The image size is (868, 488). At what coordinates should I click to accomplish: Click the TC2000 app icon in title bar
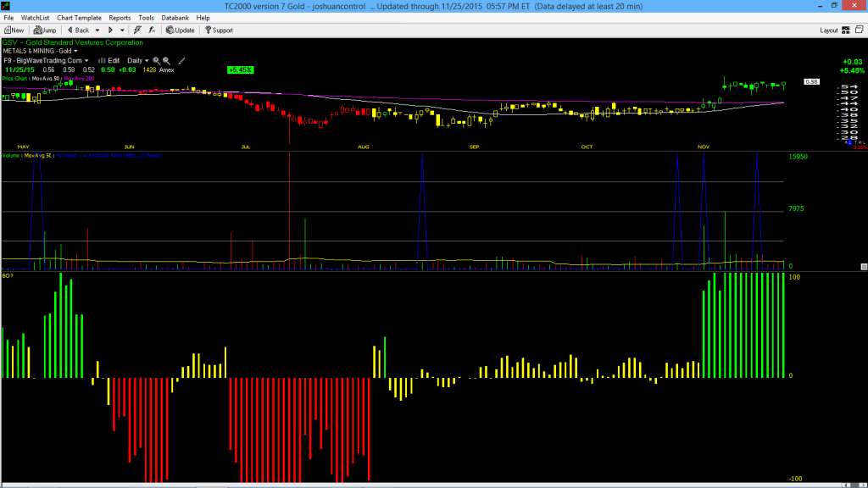click(x=6, y=6)
